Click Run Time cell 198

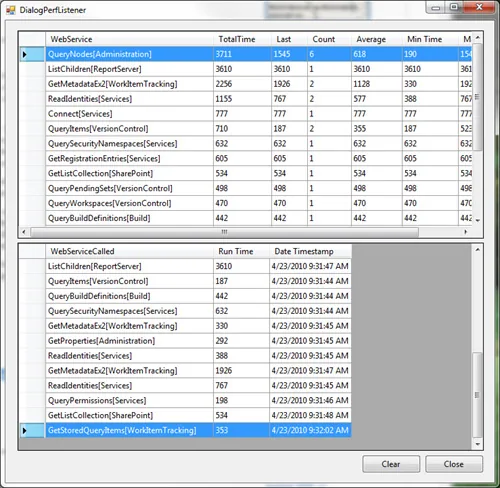(x=241, y=400)
